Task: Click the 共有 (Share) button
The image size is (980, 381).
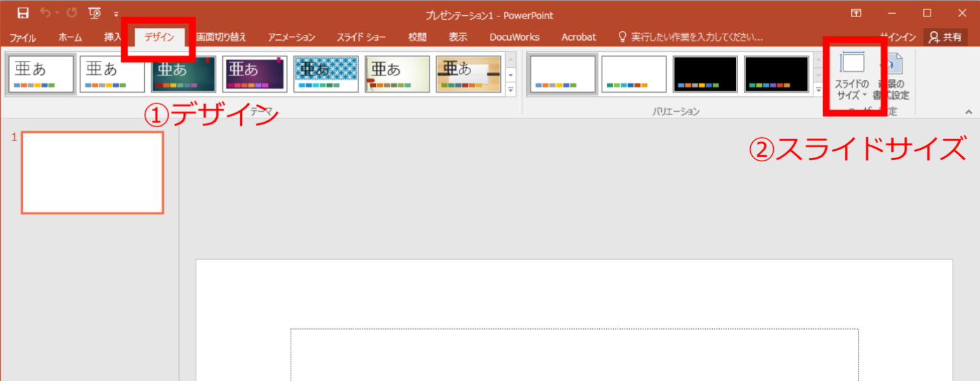Action: click(946, 36)
